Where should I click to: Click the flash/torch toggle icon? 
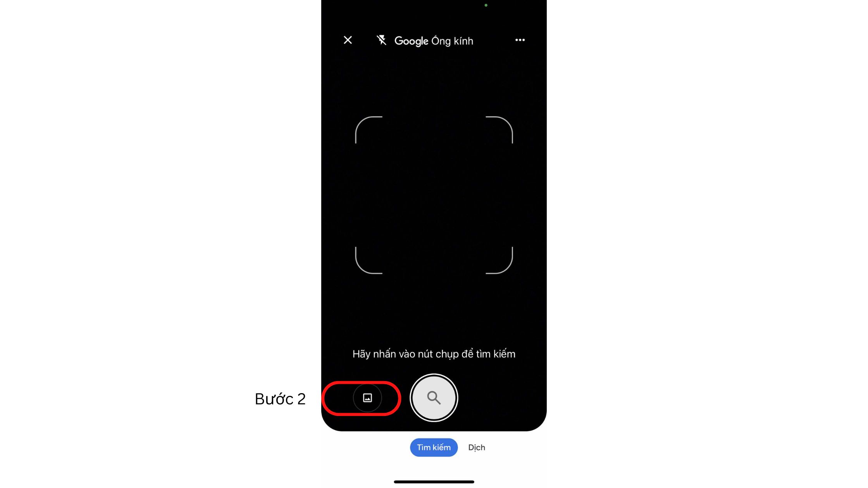[x=382, y=40]
